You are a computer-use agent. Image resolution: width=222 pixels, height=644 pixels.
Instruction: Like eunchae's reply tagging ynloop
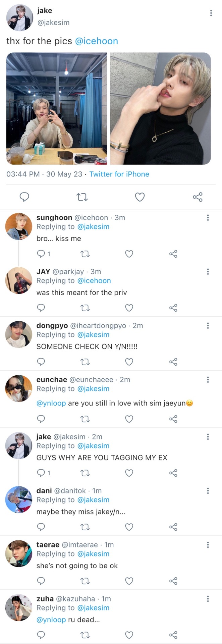129,419
